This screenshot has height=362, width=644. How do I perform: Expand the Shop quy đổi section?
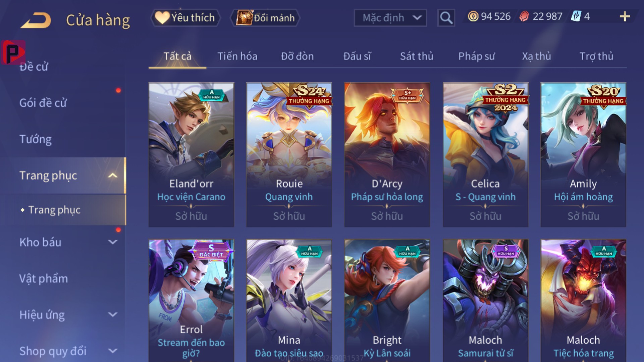[x=113, y=351]
